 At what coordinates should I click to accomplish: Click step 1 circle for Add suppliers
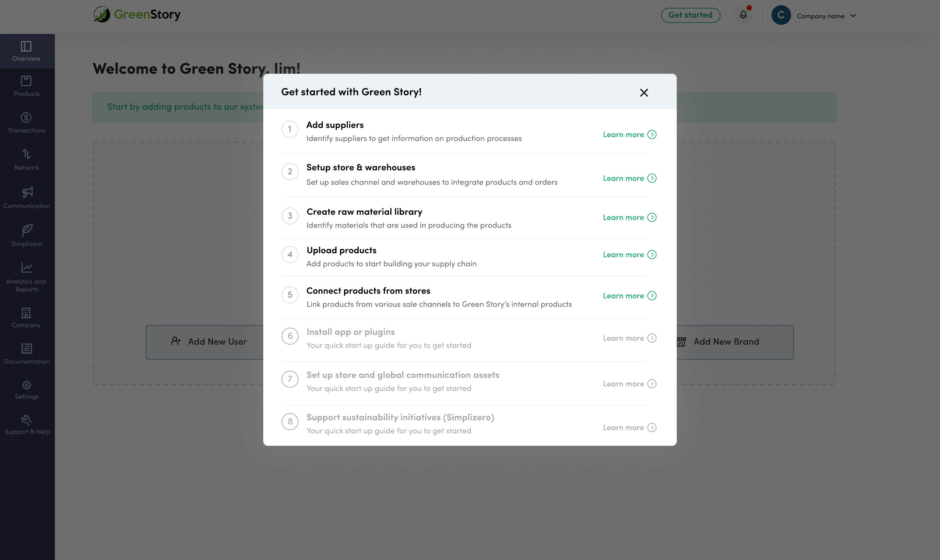coord(290,129)
